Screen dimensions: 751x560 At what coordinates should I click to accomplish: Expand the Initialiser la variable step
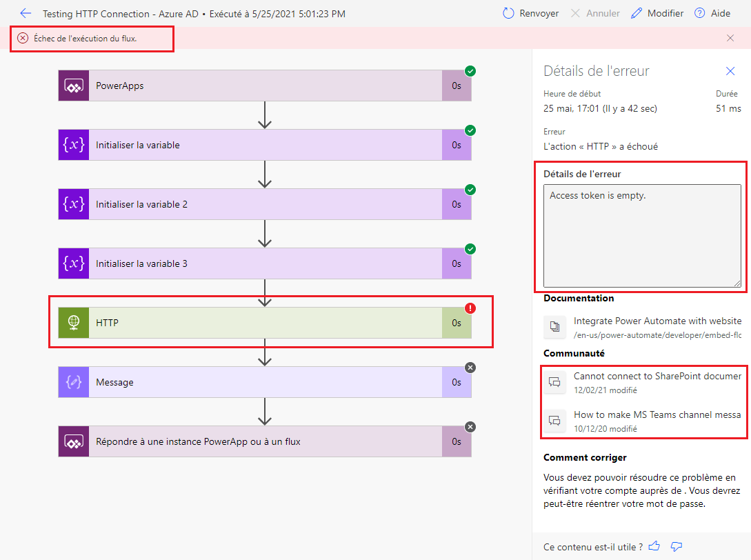[265, 145]
